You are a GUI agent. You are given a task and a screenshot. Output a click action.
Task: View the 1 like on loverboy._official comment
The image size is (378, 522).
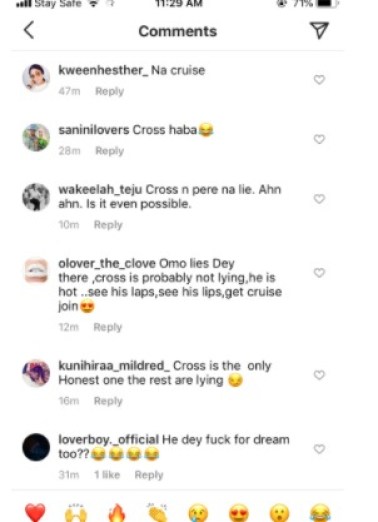[x=107, y=475]
